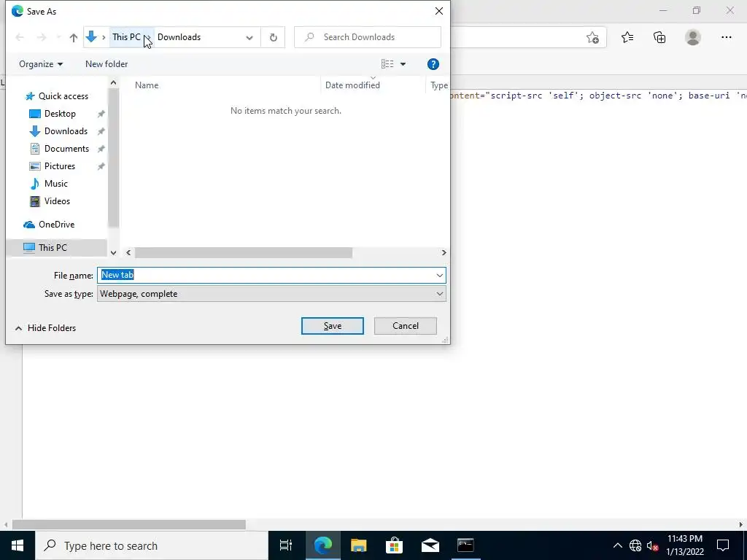Click the muted volume tray icon
Image resolution: width=747 pixels, height=560 pixels.
pyautogui.click(x=652, y=545)
